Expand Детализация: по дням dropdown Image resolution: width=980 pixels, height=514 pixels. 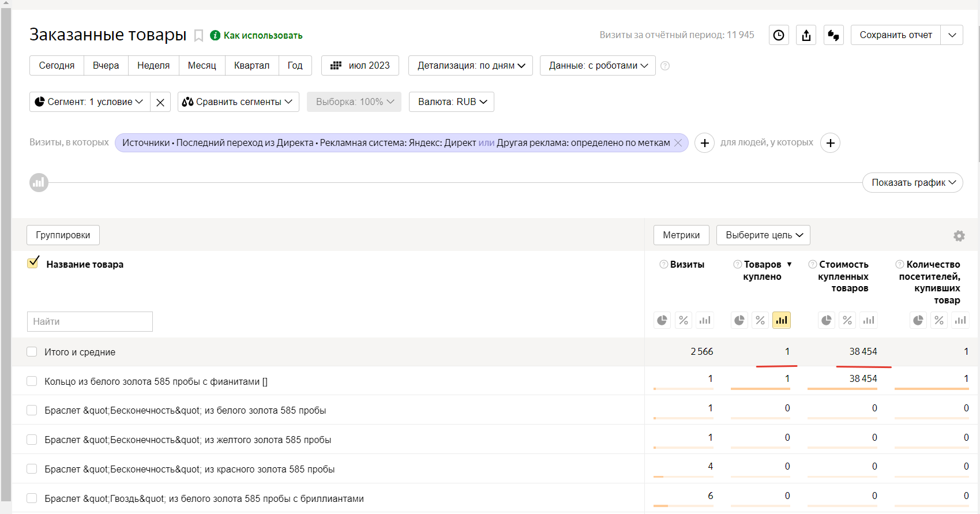(471, 66)
